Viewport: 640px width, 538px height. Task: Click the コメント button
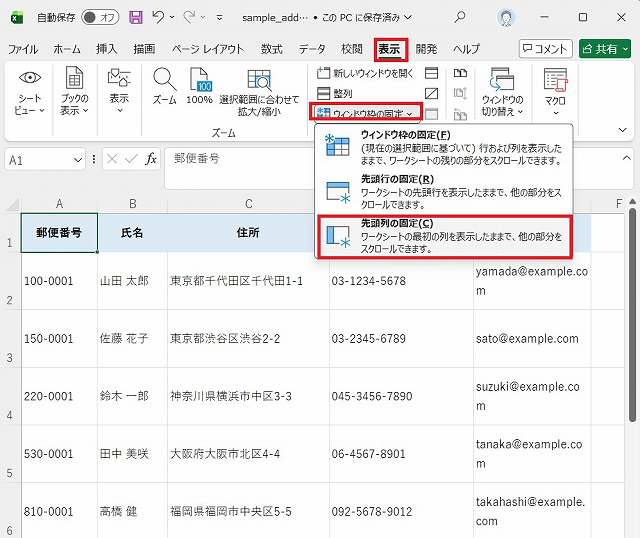tap(545, 49)
